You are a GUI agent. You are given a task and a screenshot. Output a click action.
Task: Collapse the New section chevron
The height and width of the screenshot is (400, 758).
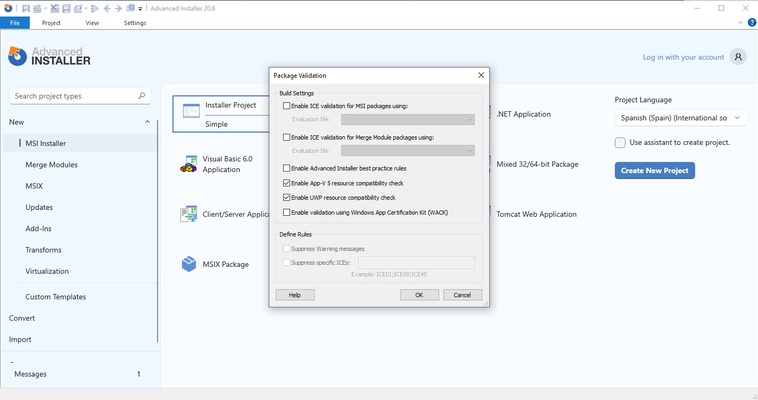147,122
